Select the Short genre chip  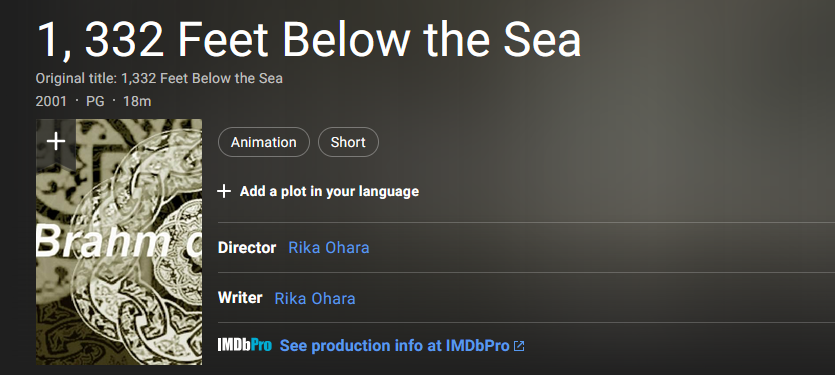(348, 142)
